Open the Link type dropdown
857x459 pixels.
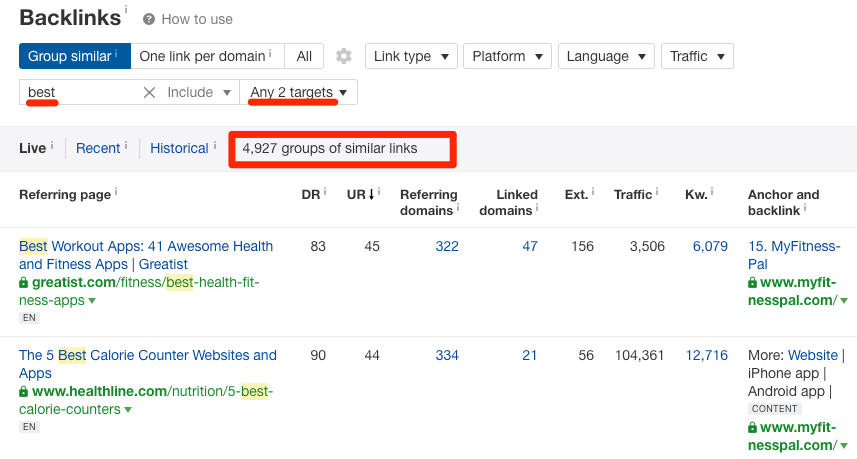[x=411, y=56]
